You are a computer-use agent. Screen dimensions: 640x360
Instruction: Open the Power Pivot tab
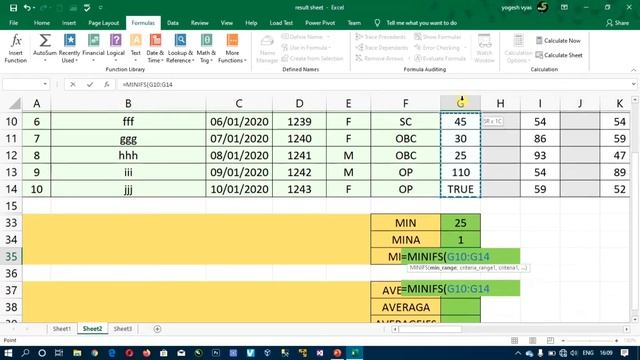[x=320, y=23]
